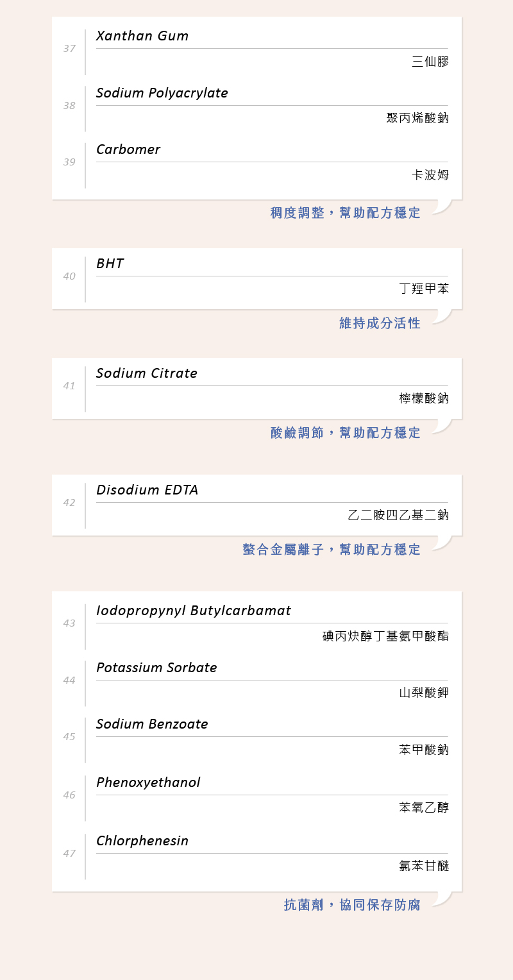Click the 稠度調整，幫助配方穩定 caption
513x980 pixels.
(x=346, y=213)
